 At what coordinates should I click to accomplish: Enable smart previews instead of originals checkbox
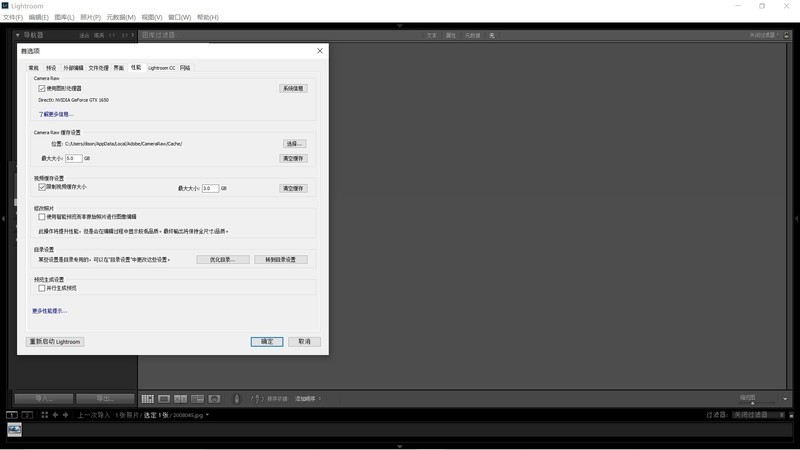point(42,217)
